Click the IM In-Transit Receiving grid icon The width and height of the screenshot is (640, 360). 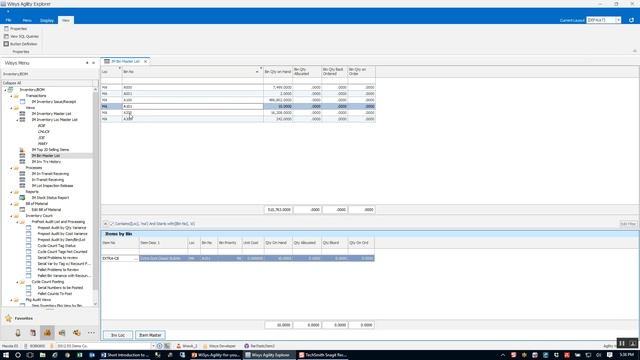[22, 173]
